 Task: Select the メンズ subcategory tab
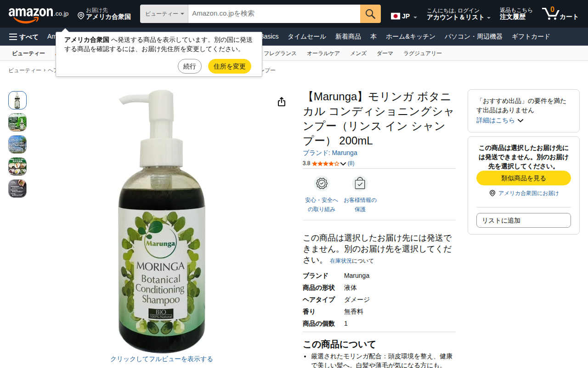coord(358,53)
